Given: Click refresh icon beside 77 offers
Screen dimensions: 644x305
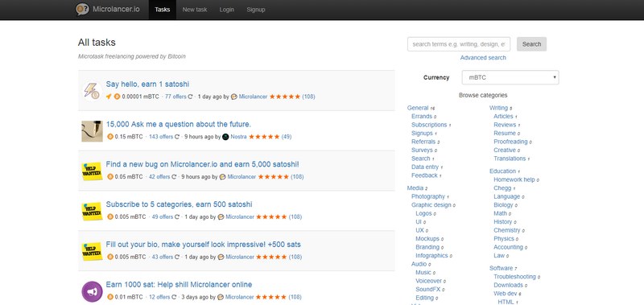Looking at the screenshot, I should point(190,97).
